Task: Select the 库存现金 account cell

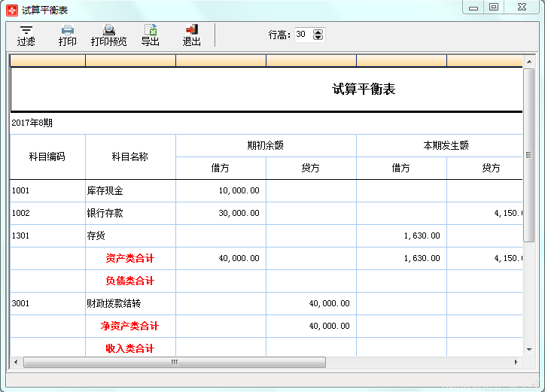Action: tap(130, 191)
